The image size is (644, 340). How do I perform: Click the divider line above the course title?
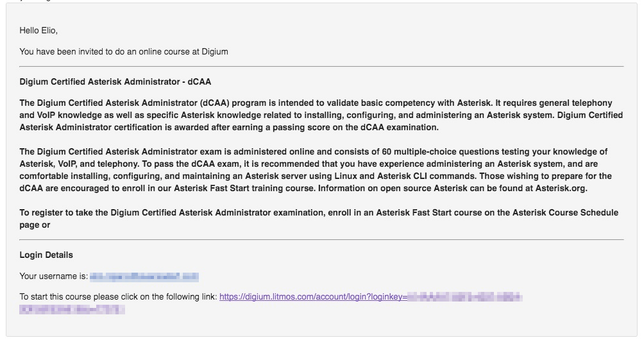(321, 67)
